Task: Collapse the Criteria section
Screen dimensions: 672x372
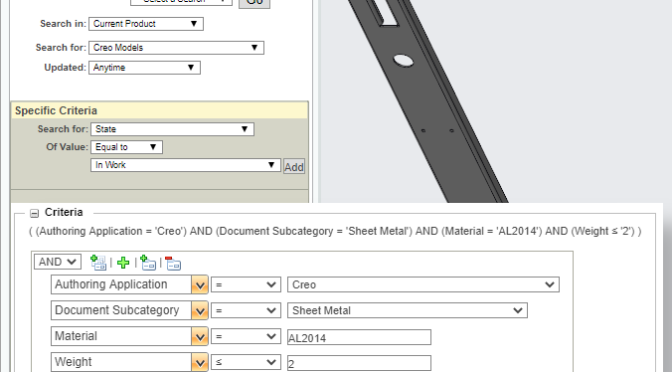Action: click(x=34, y=213)
